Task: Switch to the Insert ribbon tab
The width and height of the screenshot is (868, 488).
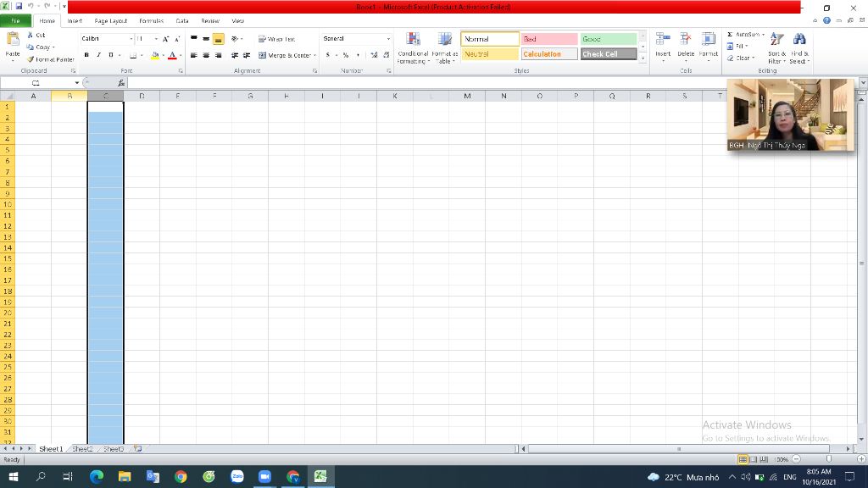Action: 75,21
